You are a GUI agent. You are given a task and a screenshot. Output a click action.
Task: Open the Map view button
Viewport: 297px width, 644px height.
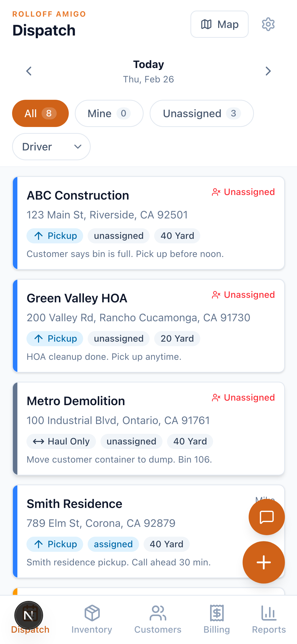219,24
